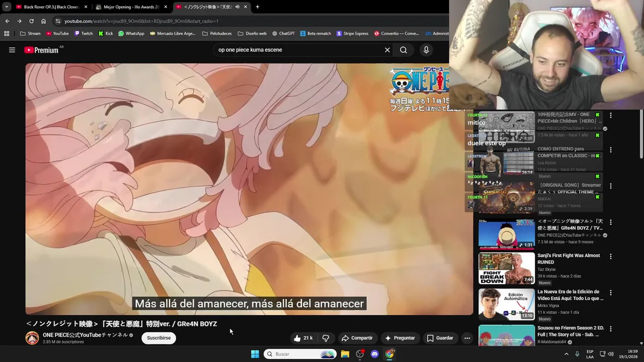Open La Nueva Era de la Edición title
The width and height of the screenshot is (644, 362).
571,295
